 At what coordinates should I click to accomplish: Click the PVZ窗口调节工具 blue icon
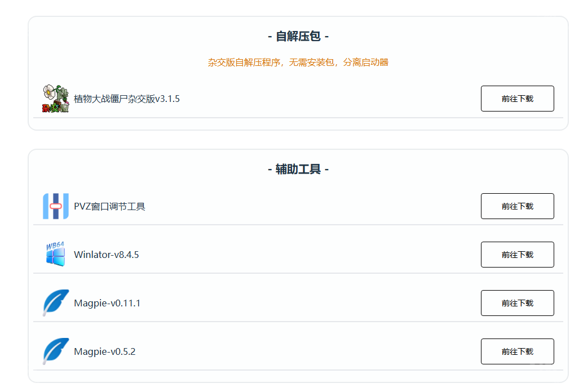[x=55, y=206]
